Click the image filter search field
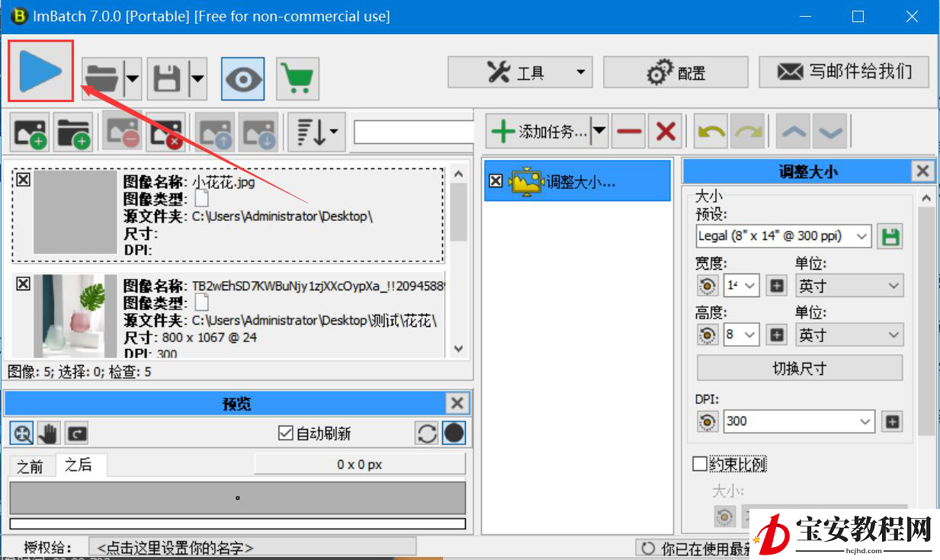 point(414,132)
